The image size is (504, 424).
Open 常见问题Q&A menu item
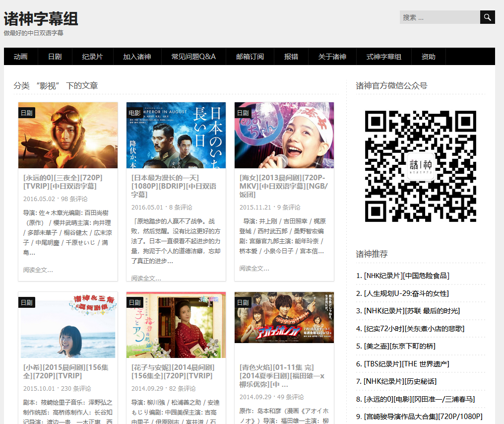pyautogui.click(x=193, y=57)
